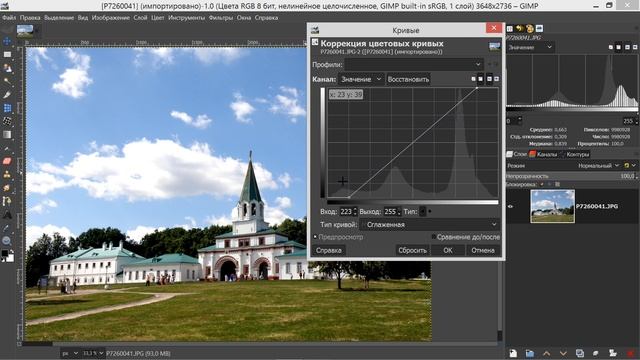Set Curves dialog histogram to linear
This screenshot has height=360, width=640.
coord(489,79)
